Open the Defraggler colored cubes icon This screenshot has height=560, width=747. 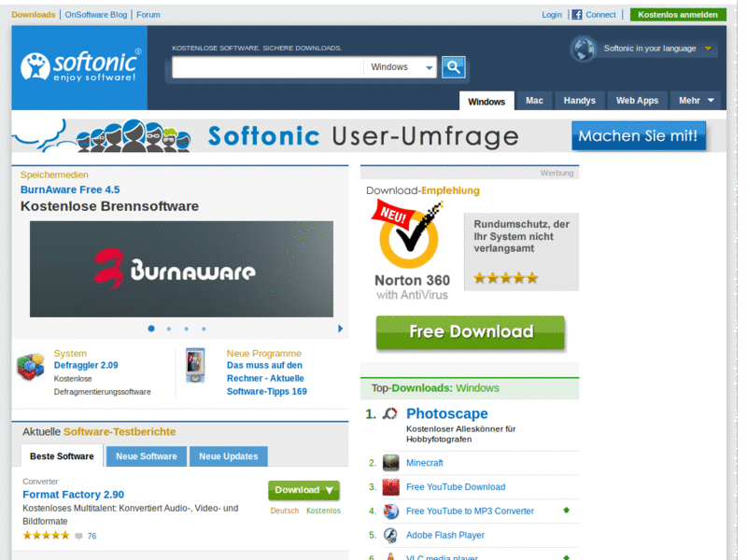pyautogui.click(x=31, y=367)
